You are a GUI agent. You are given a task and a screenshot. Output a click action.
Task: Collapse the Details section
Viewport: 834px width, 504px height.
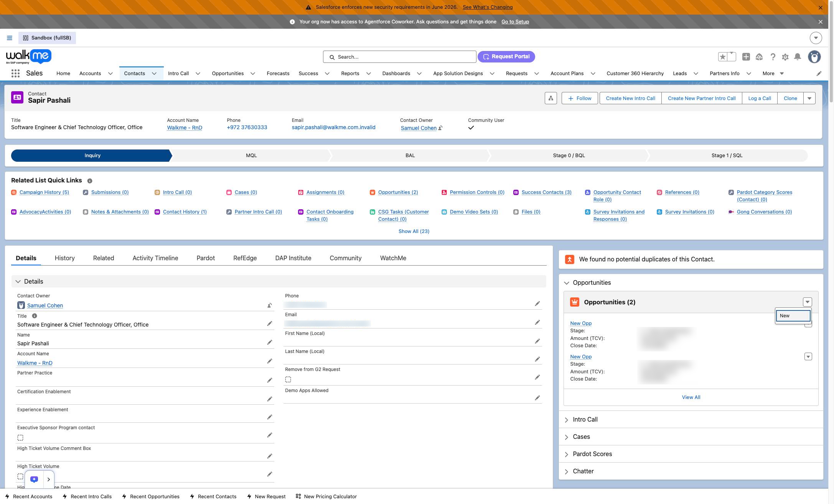18,281
